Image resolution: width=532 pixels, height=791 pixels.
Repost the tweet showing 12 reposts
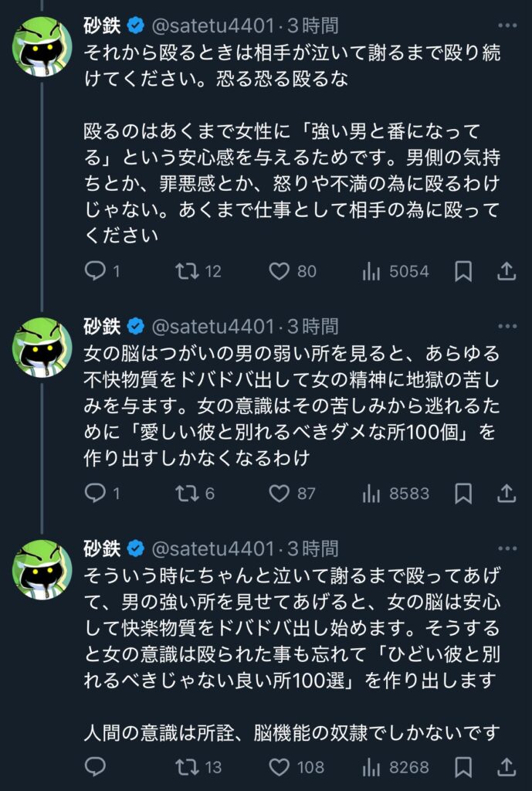(187, 271)
